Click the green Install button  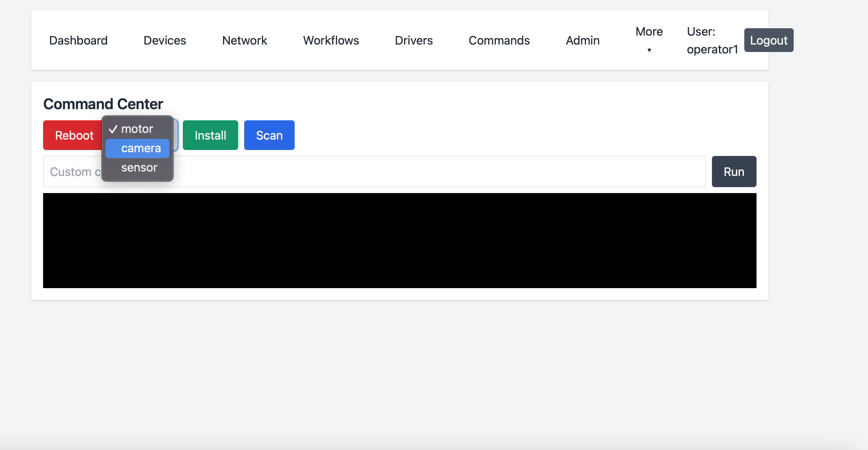pyautogui.click(x=210, y=135)
